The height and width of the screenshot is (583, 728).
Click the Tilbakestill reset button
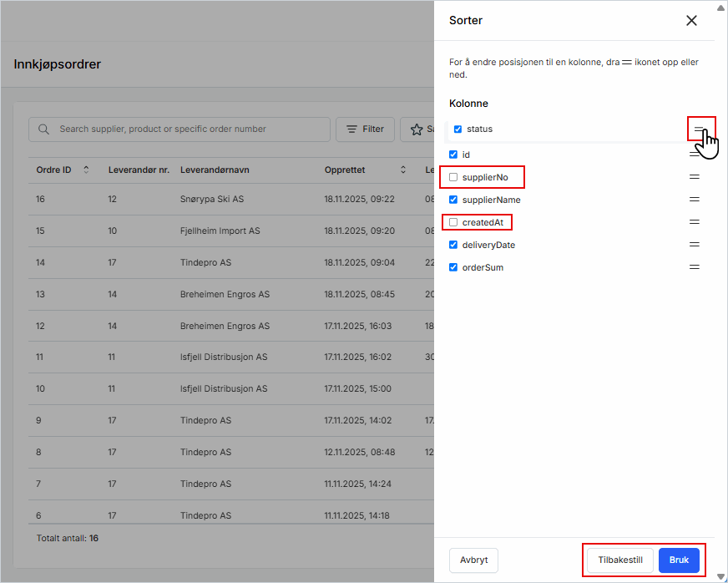click(x=620, y=560)
